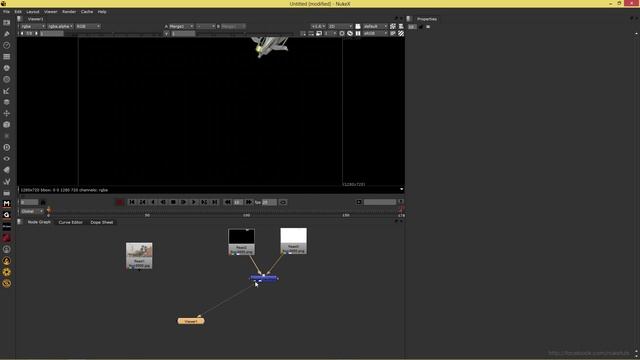This screenshot has height=360, width=640.
Task: Open the Global frame range dropdown
Action: click(31, 211)
